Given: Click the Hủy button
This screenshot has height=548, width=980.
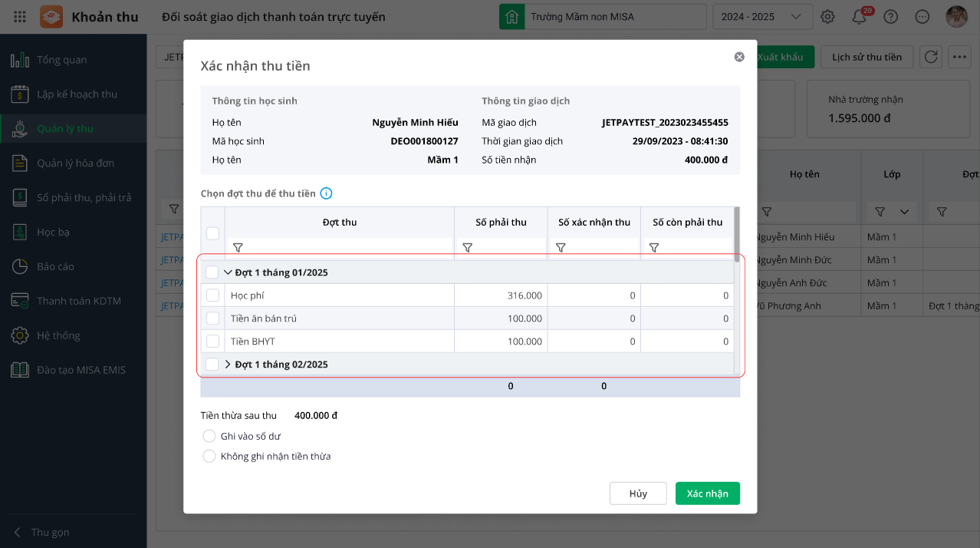Looking at the screenshot, I should [638, 494].
